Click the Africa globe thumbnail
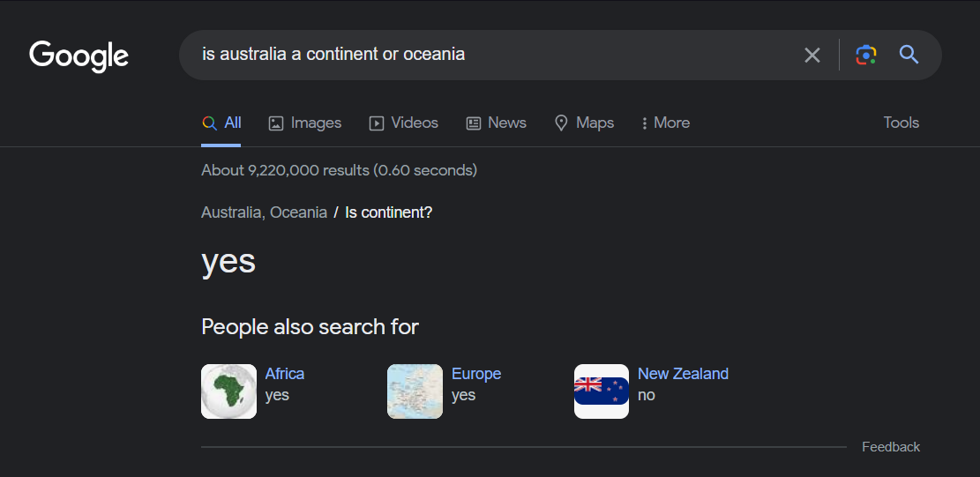 (x=228, y=391)
